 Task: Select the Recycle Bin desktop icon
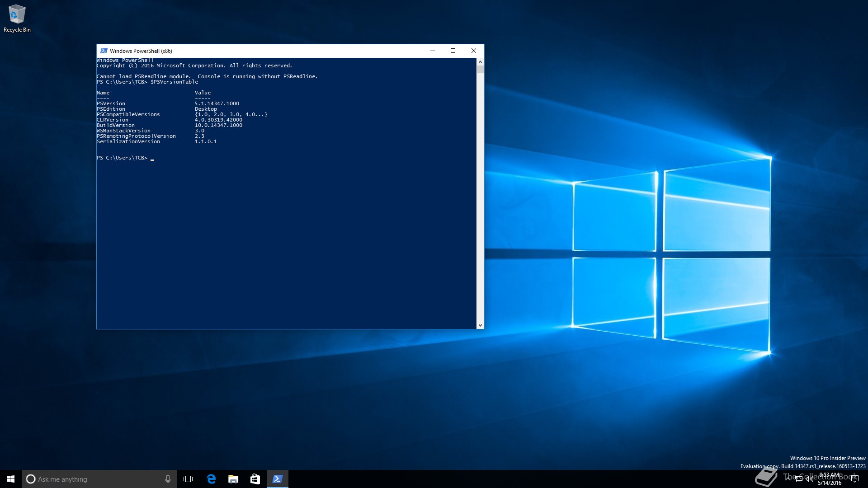tap(17, 19)
